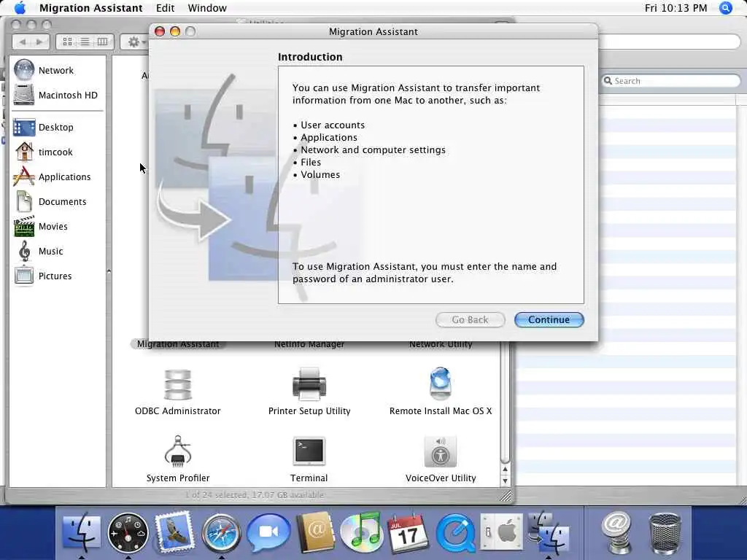The width and height of the screenshot is (747, 560).
Task: Click the Migration Assistant label in Finder
Action: click(x=178, y=344)
